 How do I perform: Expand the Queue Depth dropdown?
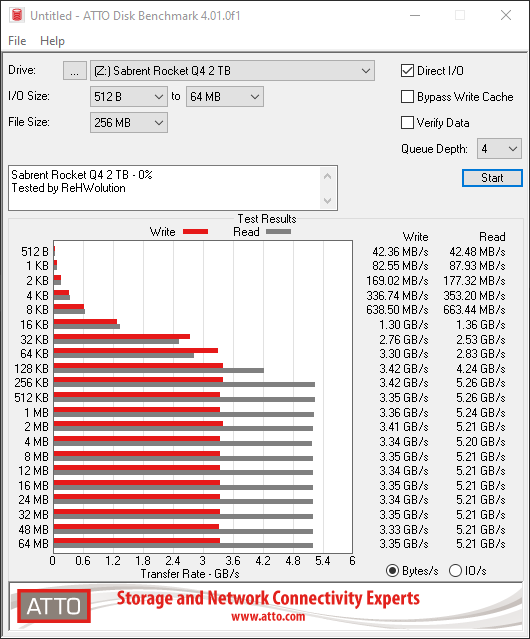pos(499,149)
